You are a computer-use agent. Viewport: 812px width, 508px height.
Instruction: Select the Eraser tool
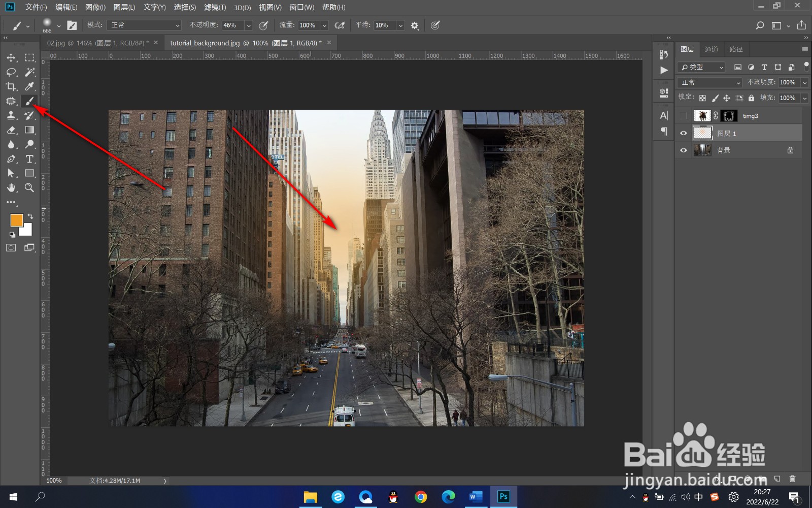11,130
